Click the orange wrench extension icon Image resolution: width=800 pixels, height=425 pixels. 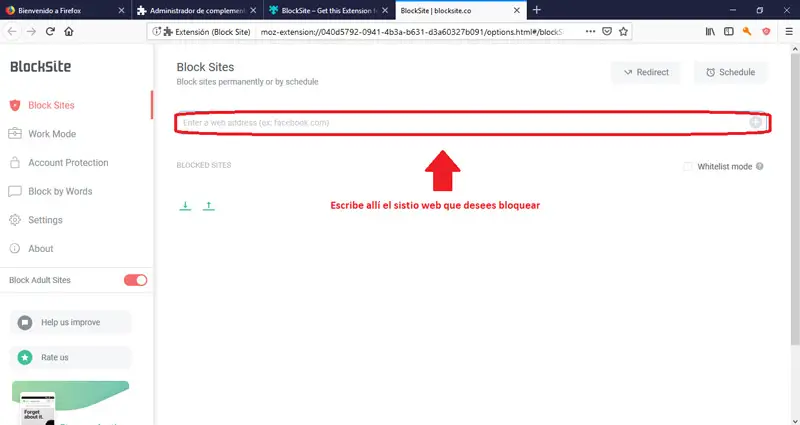coord(747,32)
